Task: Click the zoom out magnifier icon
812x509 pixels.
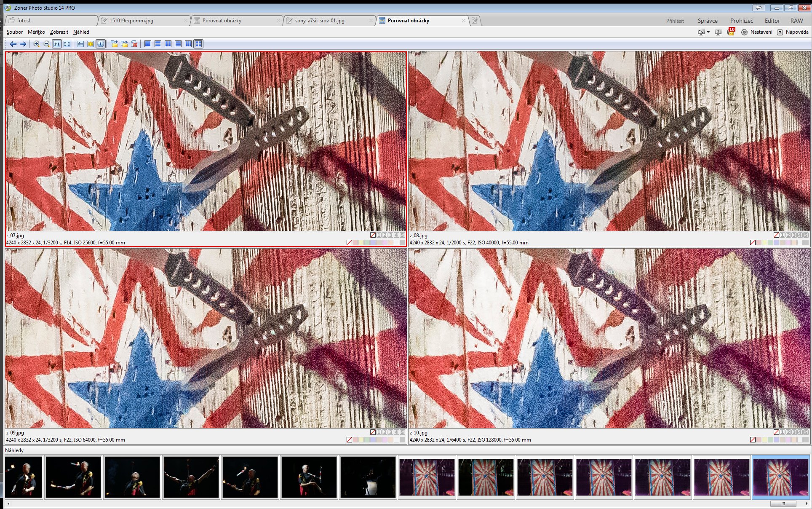Action: 47,44
